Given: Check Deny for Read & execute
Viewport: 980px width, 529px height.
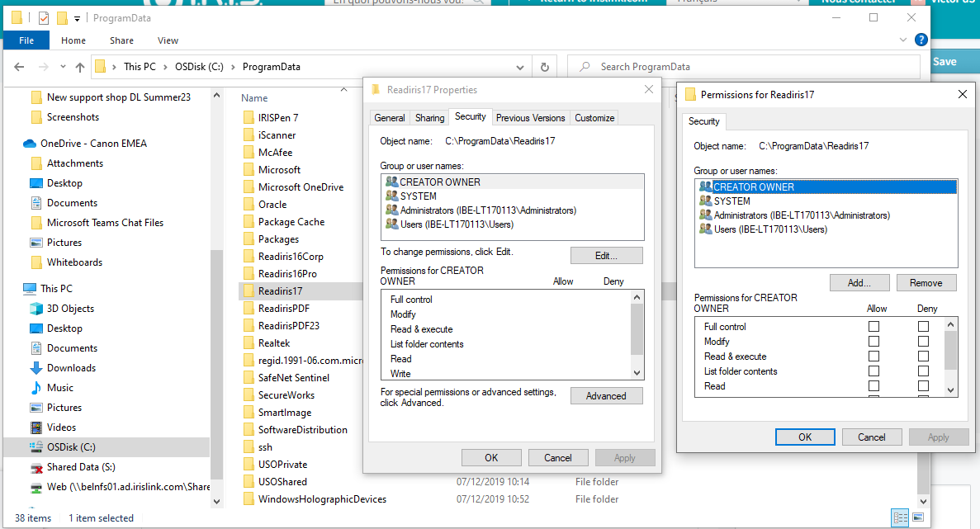Looking at the screenshot, I should (923, 357).
